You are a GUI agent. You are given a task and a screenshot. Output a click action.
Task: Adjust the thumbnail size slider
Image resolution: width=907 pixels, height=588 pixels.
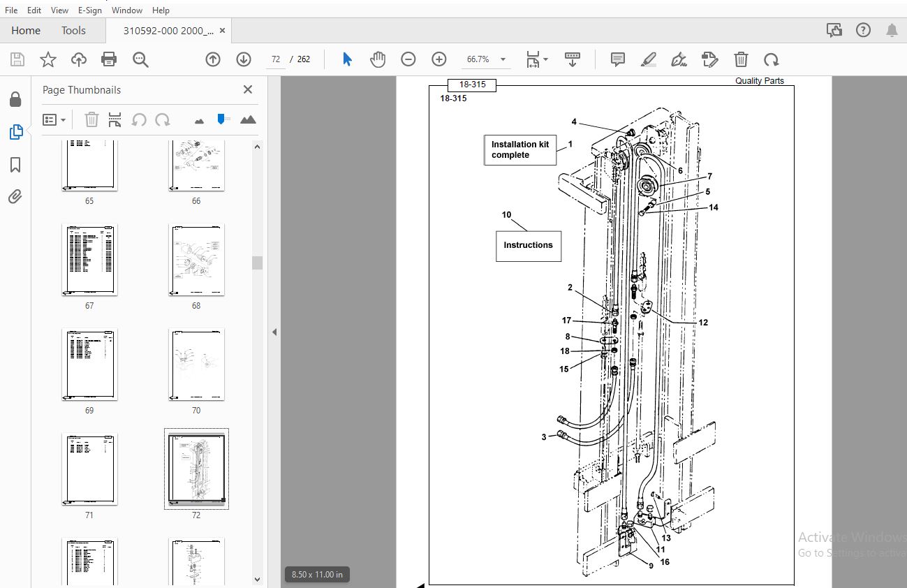click(x=223, y=119)
